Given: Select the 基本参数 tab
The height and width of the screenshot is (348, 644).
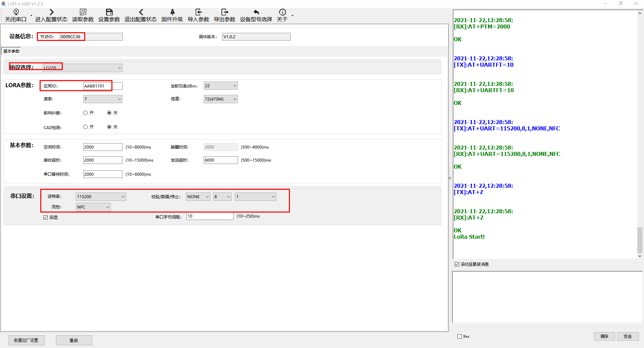Looking at the screenshot, I should click(11, 51).
